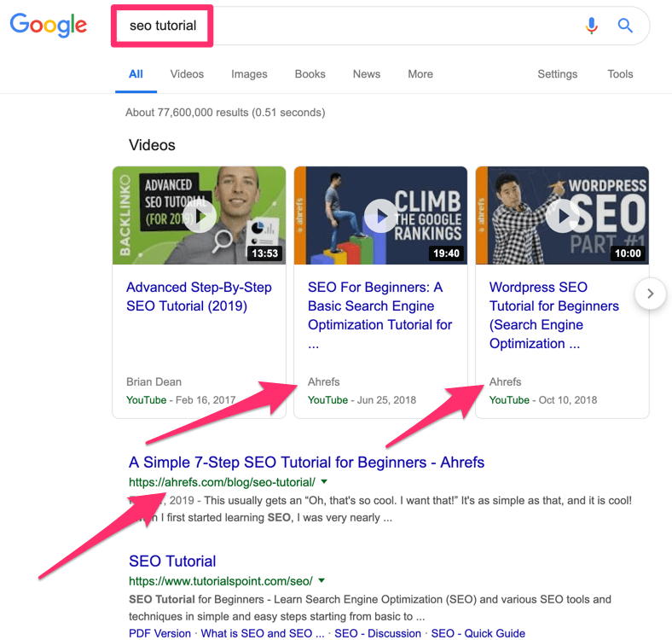
Task: Open the SEO - Discussion sitelink
Action: click(378, 633)
